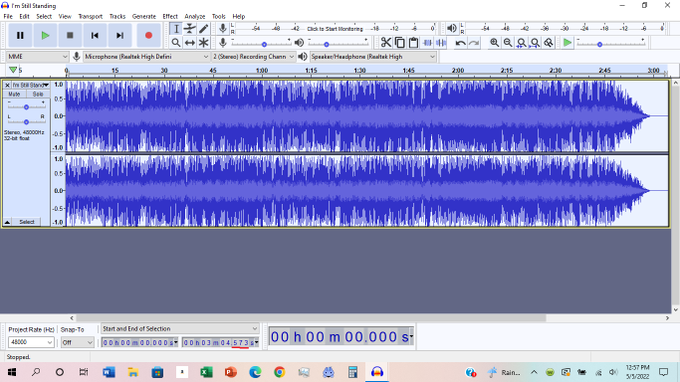Open the audio position time format arrow

pos(411,336)
